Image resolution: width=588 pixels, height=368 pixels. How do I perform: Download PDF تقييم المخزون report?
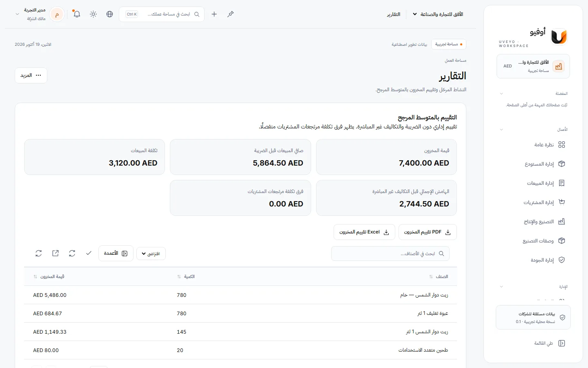point(428,232)
